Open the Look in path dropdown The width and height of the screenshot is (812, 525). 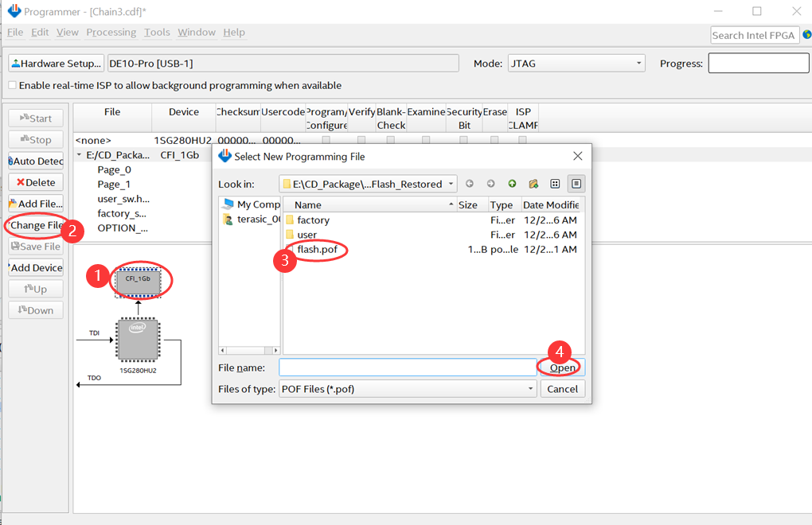point(368,184)
